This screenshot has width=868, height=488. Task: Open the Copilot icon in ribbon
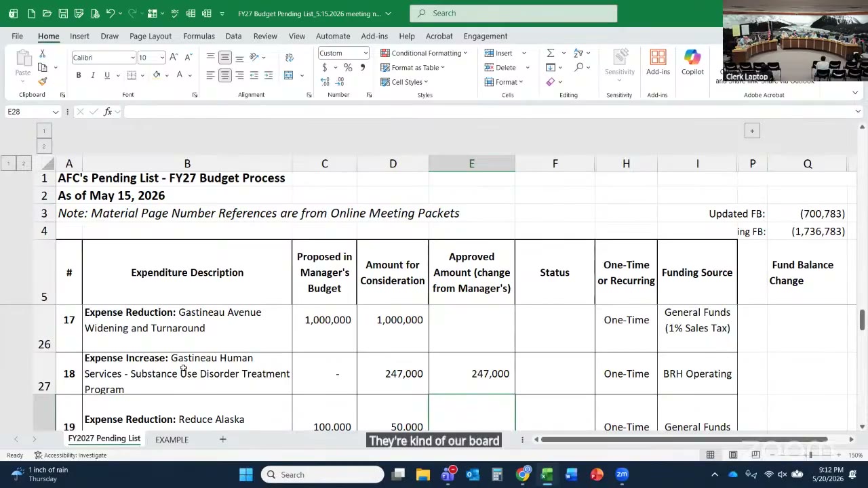pos(692,62)
